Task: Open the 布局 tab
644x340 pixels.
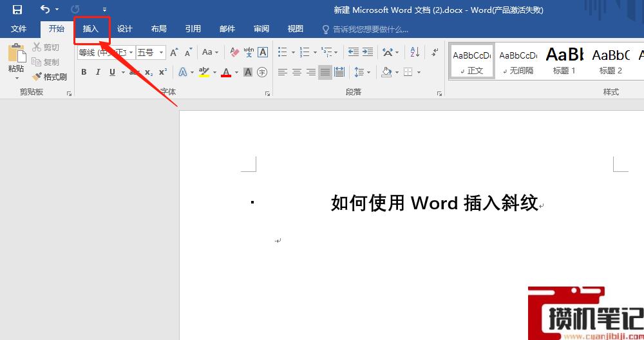Action: click(x=159, y=29)
